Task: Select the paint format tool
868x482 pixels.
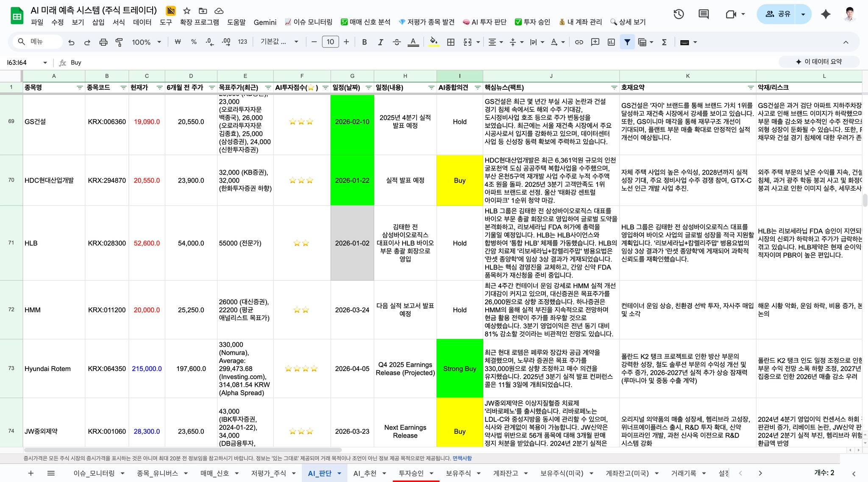Action: pos(119,42)
